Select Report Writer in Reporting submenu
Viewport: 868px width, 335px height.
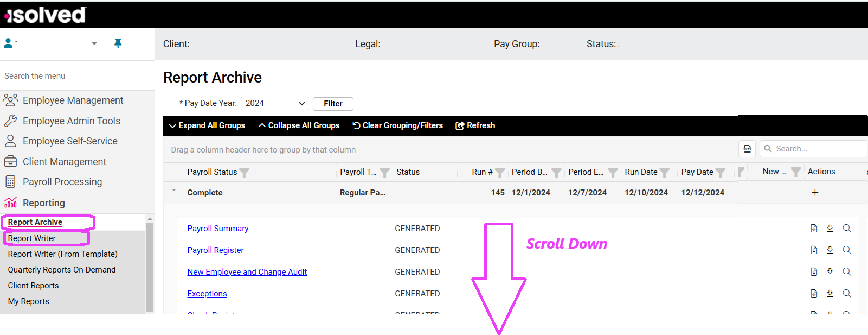(32, 238)
